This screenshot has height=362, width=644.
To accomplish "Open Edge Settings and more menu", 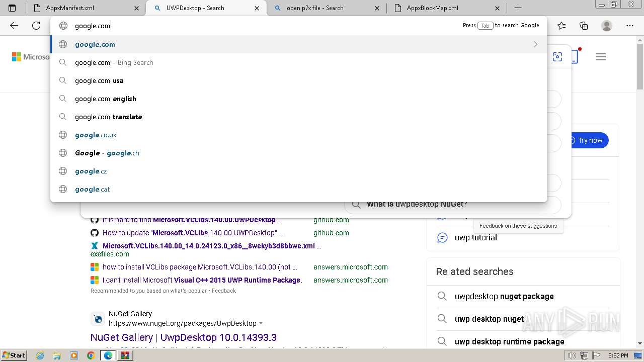I will coord(630,26).
